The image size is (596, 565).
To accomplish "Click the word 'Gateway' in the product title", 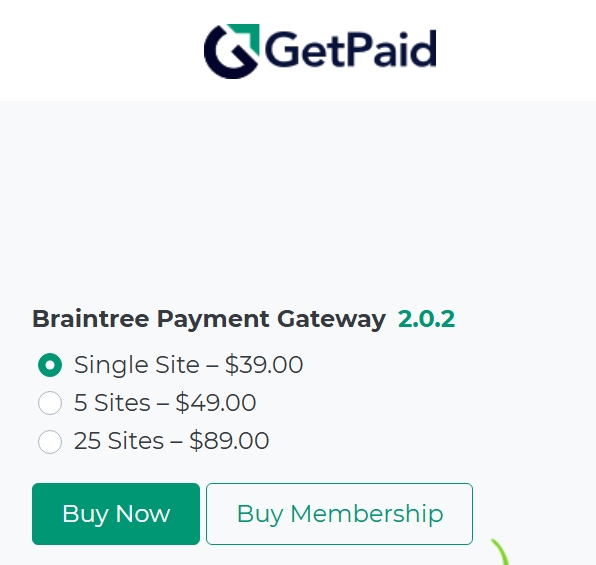I will [331, 319].
